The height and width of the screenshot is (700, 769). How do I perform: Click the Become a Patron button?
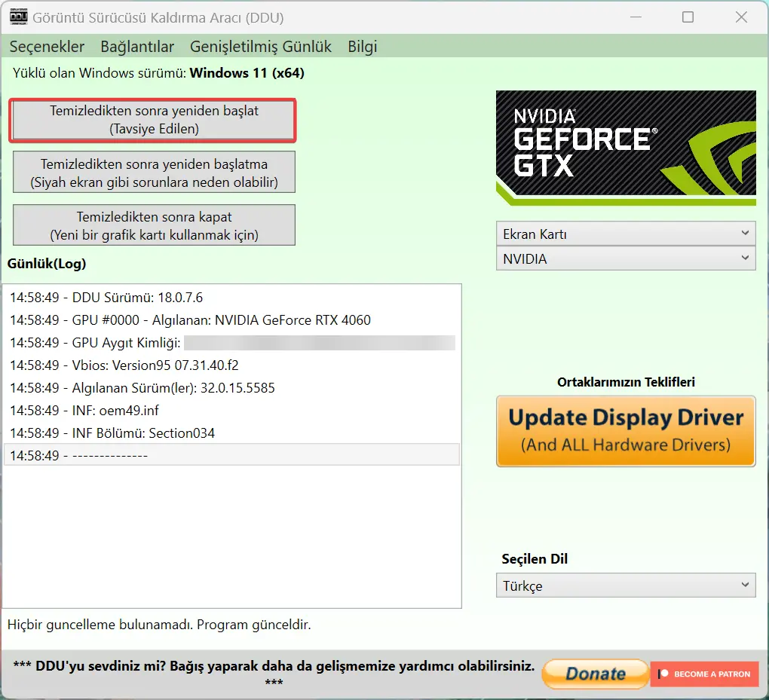tap(705, 674)
